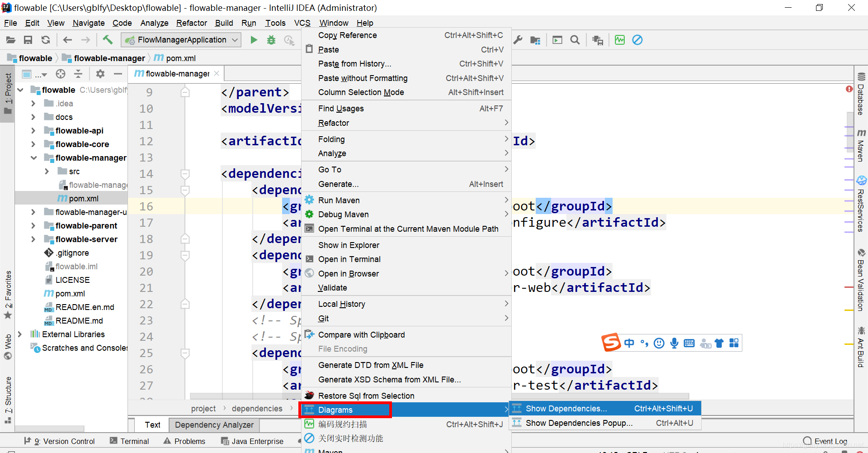The height and width of the screenshot is (453, 868).
Task: Hide the Project panel with minus icon
Action: 118,74
